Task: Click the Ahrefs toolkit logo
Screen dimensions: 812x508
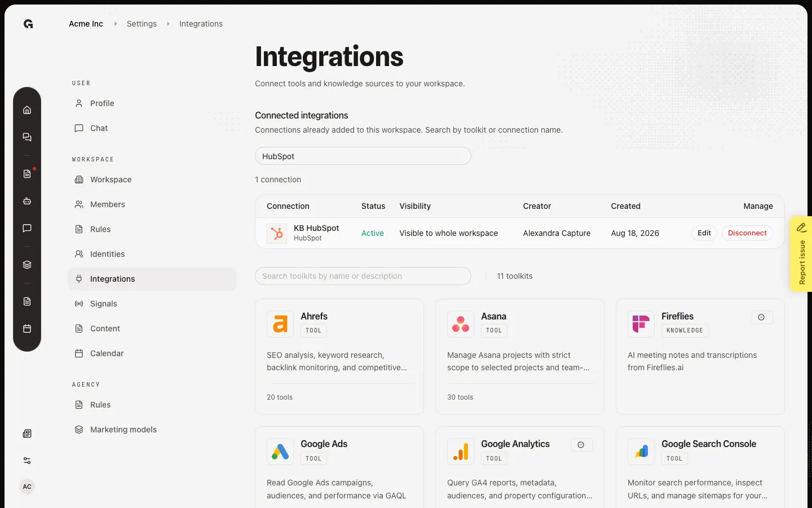Action: point(280,324)
